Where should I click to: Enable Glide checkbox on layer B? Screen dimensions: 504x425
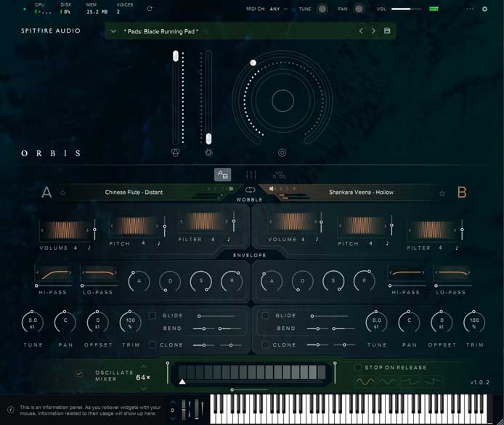(x=266, y=315)
